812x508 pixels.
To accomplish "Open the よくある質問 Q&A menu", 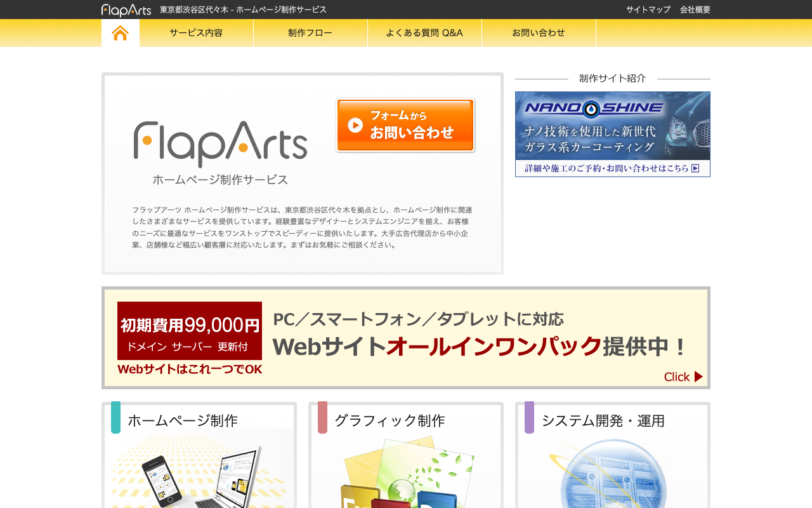I will [424, 33].
